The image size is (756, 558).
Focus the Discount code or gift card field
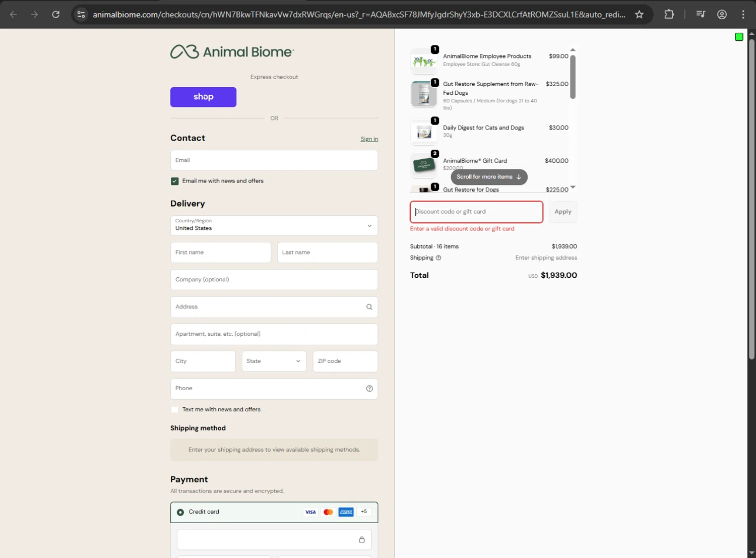click(476, 212)
